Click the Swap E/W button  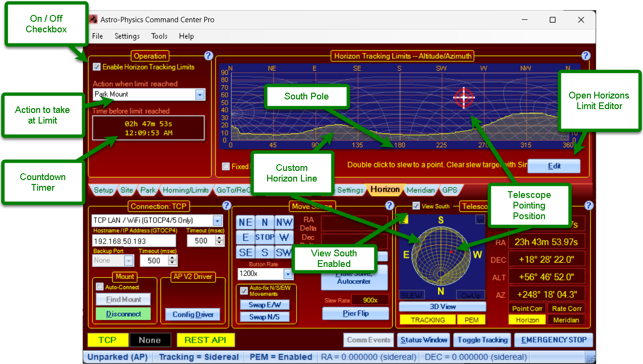[264, 305]
